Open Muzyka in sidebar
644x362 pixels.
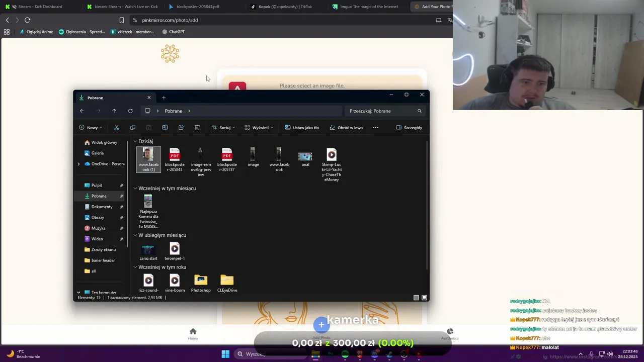pyautogui.click(x=98, y=228)
